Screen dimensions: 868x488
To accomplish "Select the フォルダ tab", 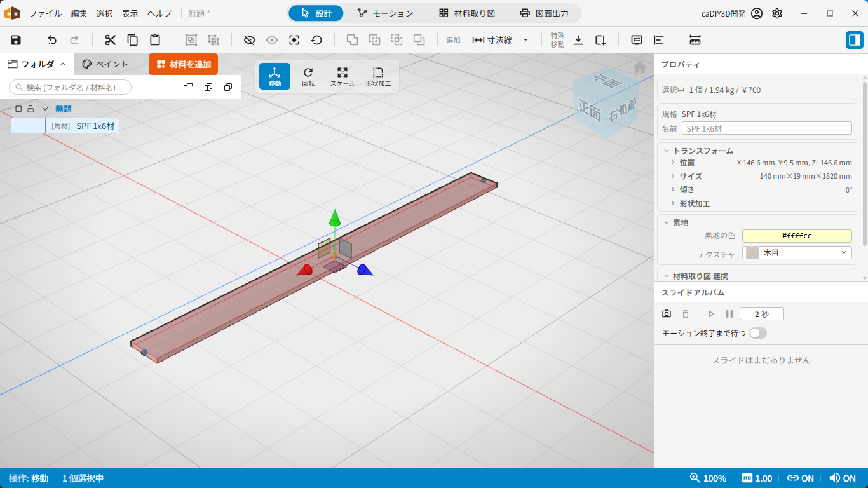I will [37, 64].
